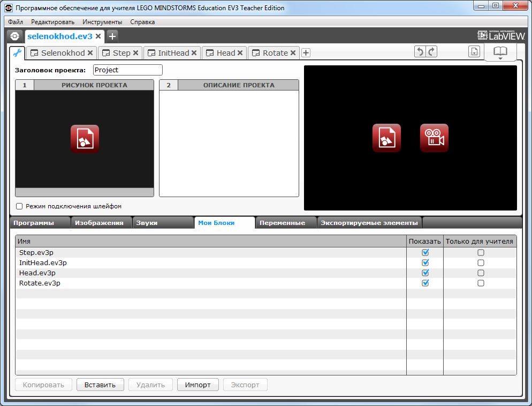Switch to the Звуки tab
Screen dimensions: 532x406
click(x=163, y=223)
